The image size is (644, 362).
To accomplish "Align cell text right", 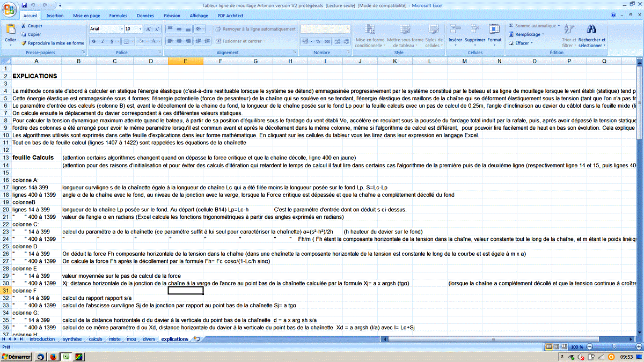I will 188,41.
